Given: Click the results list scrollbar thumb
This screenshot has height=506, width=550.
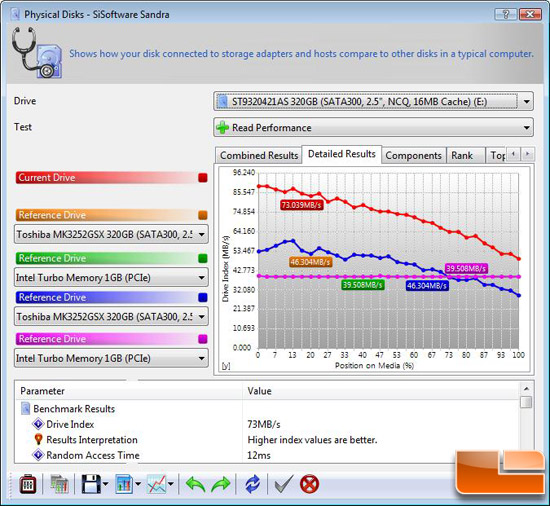Looking at the screenshot, I should [x=526, y=402].
